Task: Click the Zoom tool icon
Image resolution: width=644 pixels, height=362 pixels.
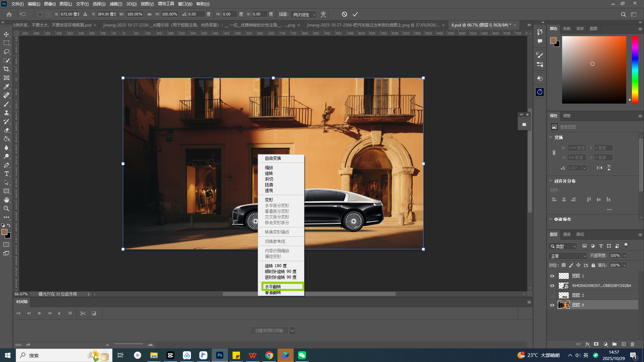Action: (6, 208)
